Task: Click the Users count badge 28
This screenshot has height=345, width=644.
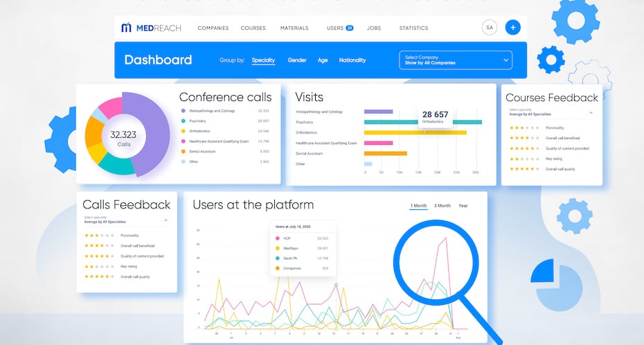Action: 350,28
